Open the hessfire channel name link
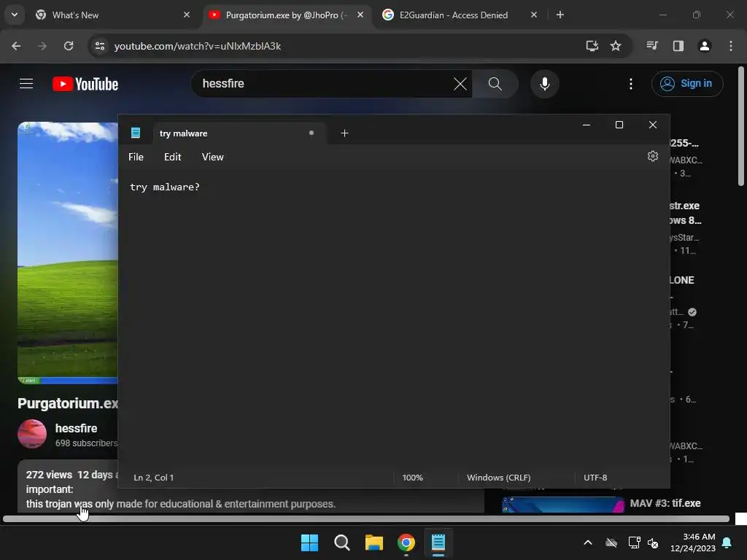747x560 pixels. coord(76,428)
